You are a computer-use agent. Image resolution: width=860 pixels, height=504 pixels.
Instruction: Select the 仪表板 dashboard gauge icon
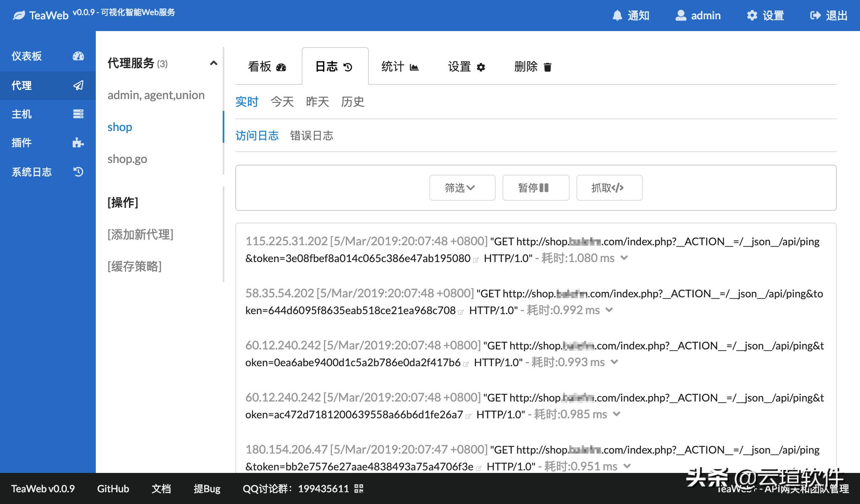tap(78, 56)
